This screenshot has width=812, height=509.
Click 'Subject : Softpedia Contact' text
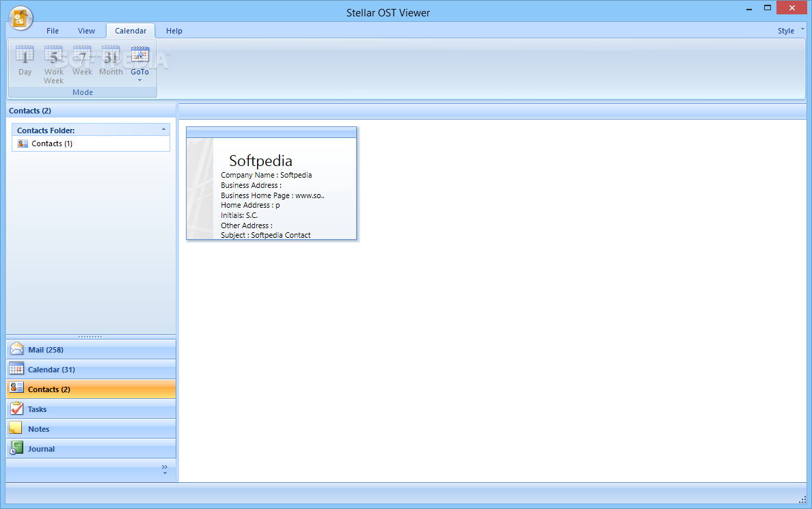(x=266, y=235)
